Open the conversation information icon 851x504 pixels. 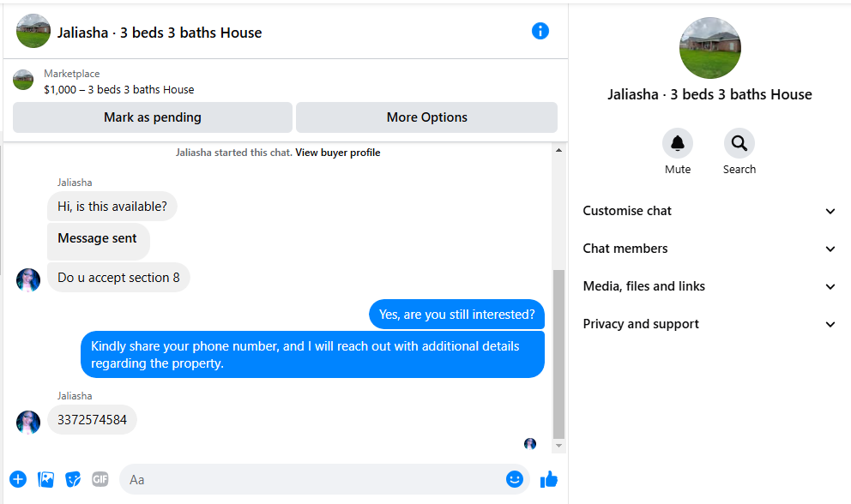pyautogui.click(x=540, y=31)
